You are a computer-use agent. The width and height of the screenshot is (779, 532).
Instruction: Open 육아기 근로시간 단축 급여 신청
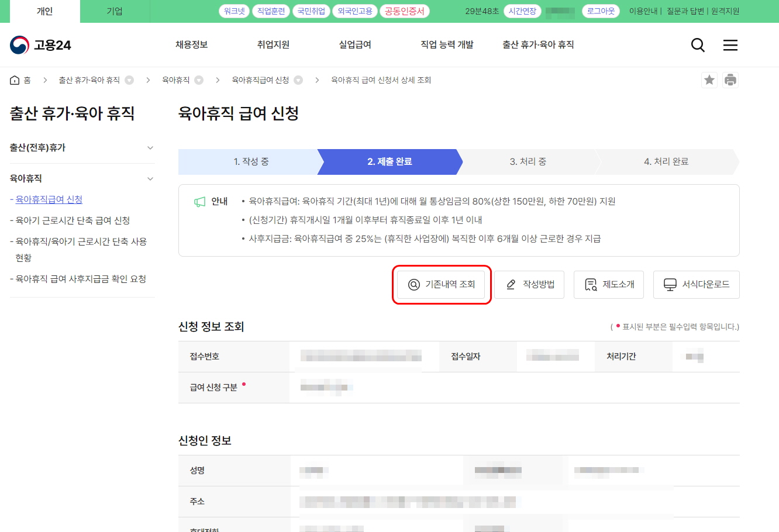click(x=73, y=220)
